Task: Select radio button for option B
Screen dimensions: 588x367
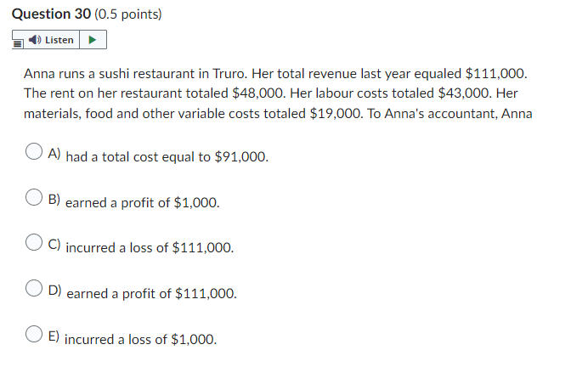Action: click(x=34, y=197)
